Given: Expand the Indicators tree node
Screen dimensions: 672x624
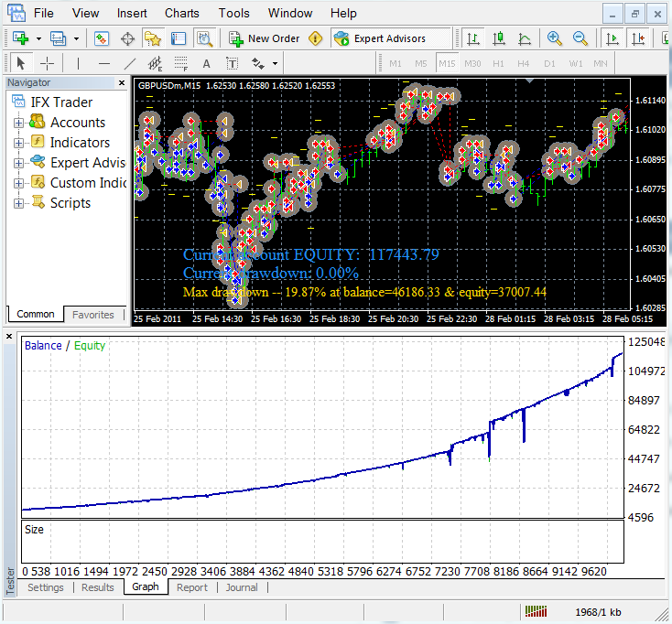Looking at the screenshot, I should click(x=18, y=143).
